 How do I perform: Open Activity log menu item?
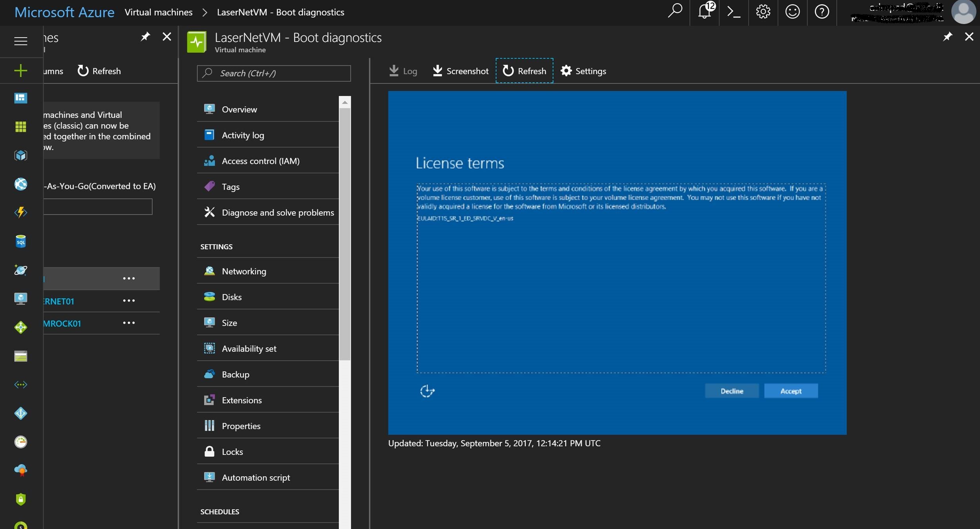pos(268,135)
